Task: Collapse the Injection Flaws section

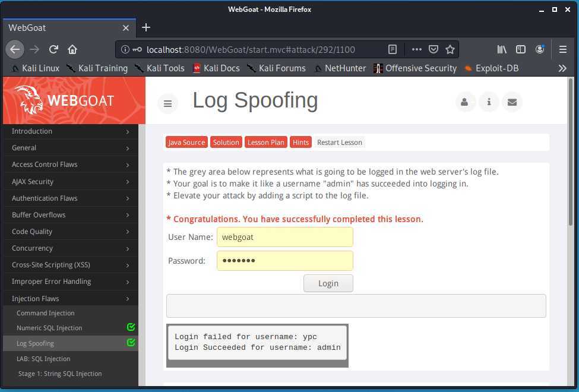Action: pos(71,299)
